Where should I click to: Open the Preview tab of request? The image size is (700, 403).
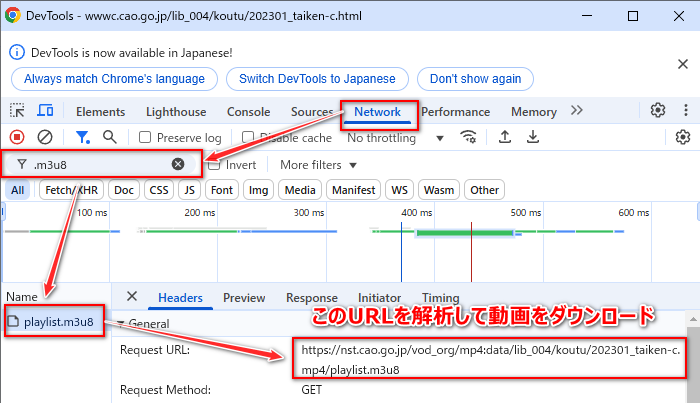tap(244, 298)
